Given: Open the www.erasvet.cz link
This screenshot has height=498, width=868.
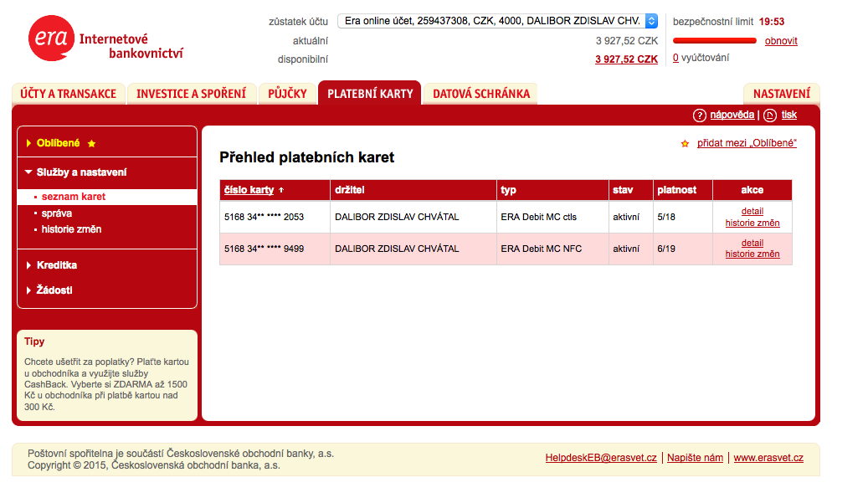Looking at the screenshot, I should (x=768, y=458).
